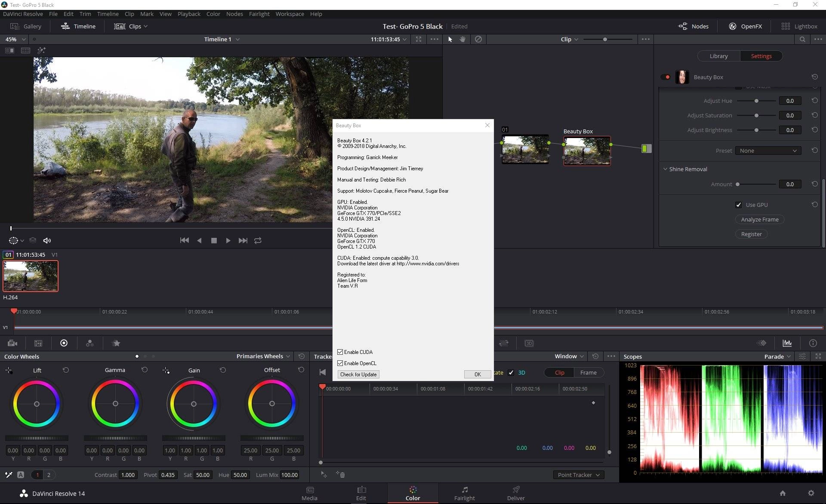Open the Fairlight menu

(x=259, y=14)
